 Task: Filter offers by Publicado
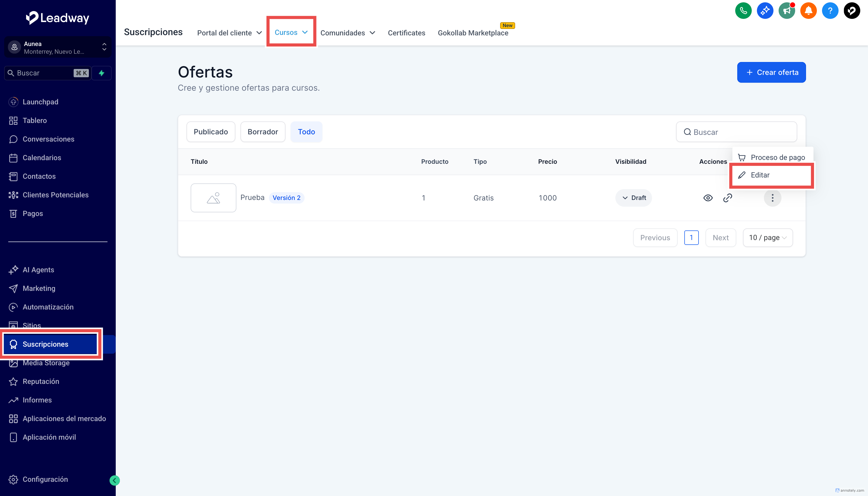[211, 132]
